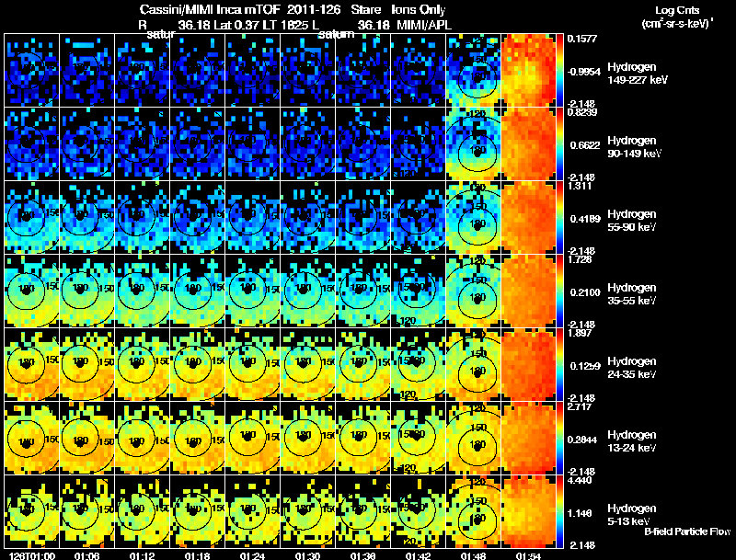This screenshot has height=560, width=736.
Task: Select the 'Hydrogen 5-13 keV' row label
Action: click(632, 515)
